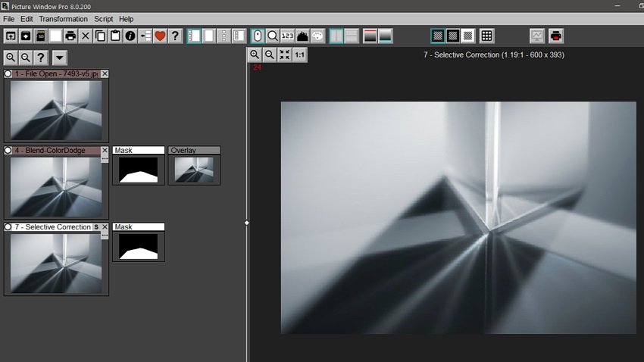Open the Transformation menu

tap(63, 19)
